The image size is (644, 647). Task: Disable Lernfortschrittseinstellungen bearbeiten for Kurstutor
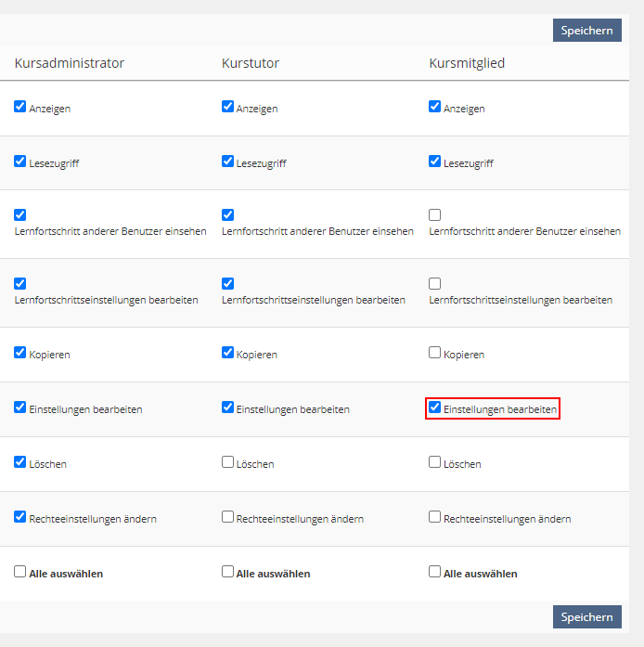pyautogui.click(x=227, y=284)
